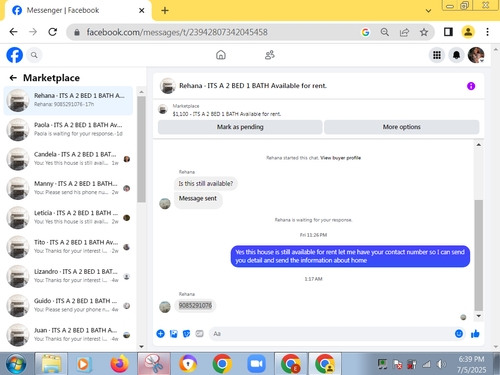The image size is (500, 375).
Task: Click conversation scrollbar up arrow
Action: click(479, 145)
